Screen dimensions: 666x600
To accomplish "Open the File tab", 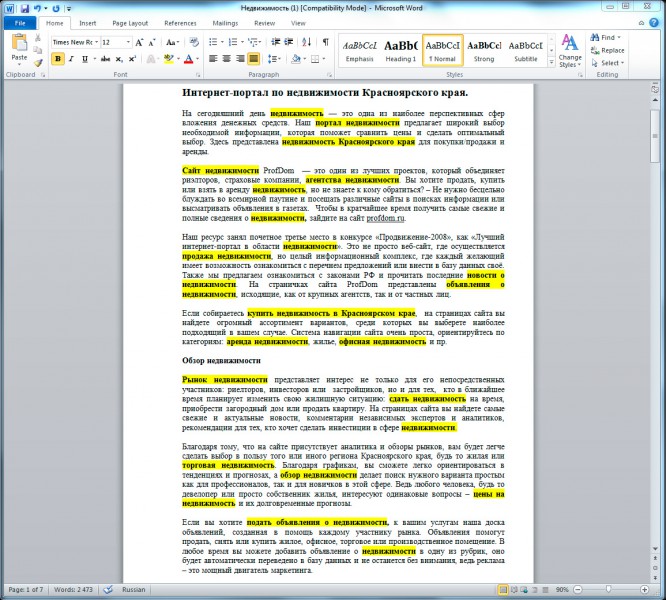I will 20,23.
